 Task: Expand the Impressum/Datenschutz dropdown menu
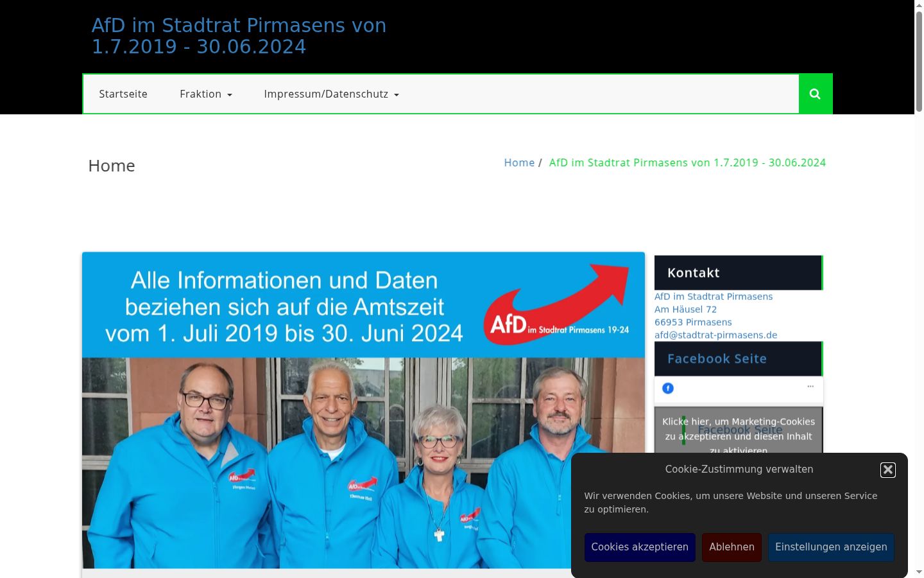[x=331, y=94]
